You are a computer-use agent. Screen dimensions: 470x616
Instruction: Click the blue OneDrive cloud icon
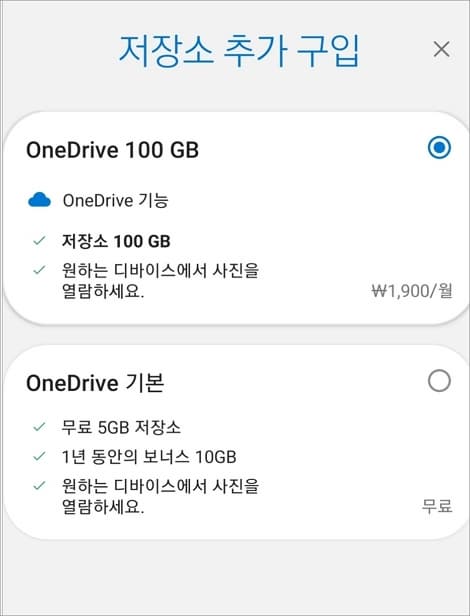(x=39, y=200)
